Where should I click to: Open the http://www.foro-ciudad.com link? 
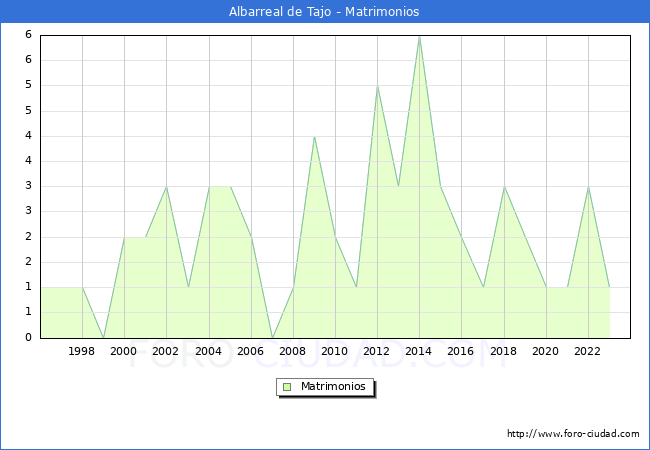573,434
